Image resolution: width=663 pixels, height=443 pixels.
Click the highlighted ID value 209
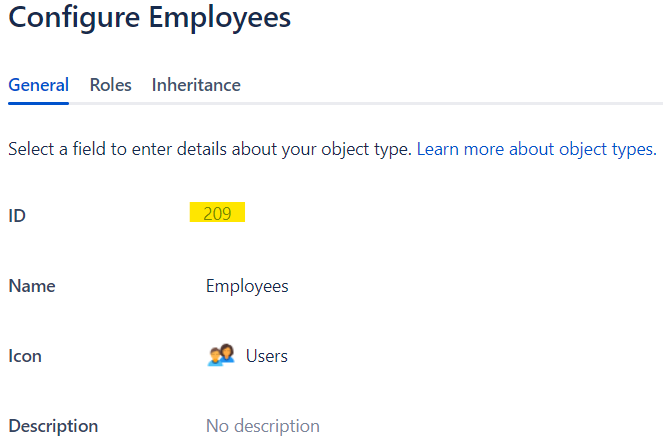coord(217,214)
